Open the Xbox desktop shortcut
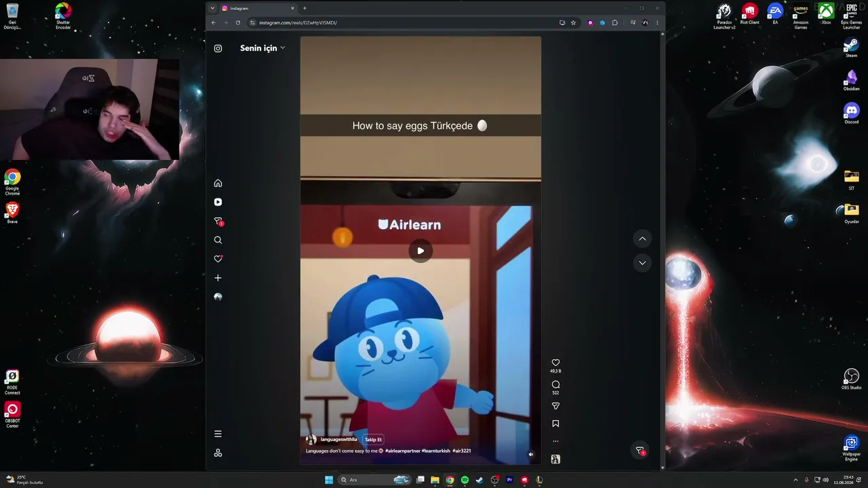The height and width of the screenshot is (488, 868). 826,14
